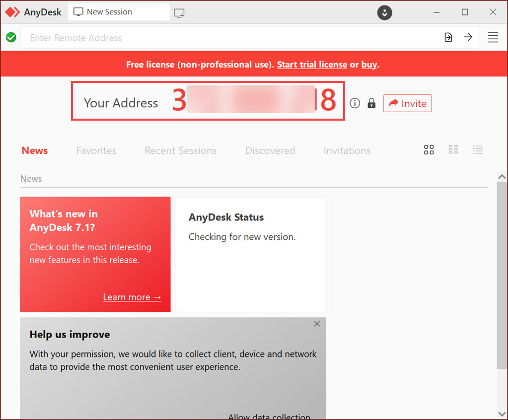Follow the Learn more link

click(132, 297)
